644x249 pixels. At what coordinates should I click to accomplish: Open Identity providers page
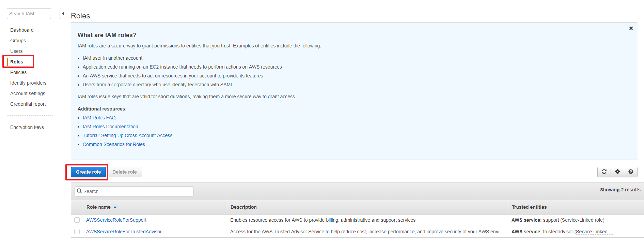coord(28,83)
